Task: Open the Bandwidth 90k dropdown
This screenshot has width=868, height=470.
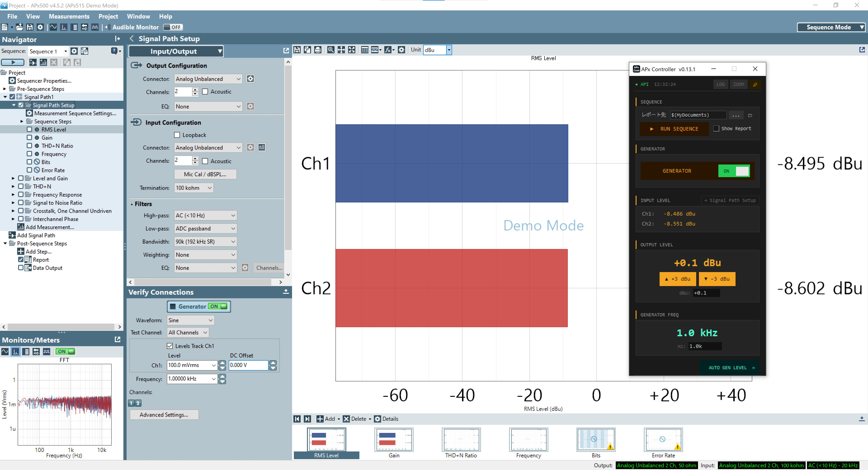Action: click(x=205, y=242)
